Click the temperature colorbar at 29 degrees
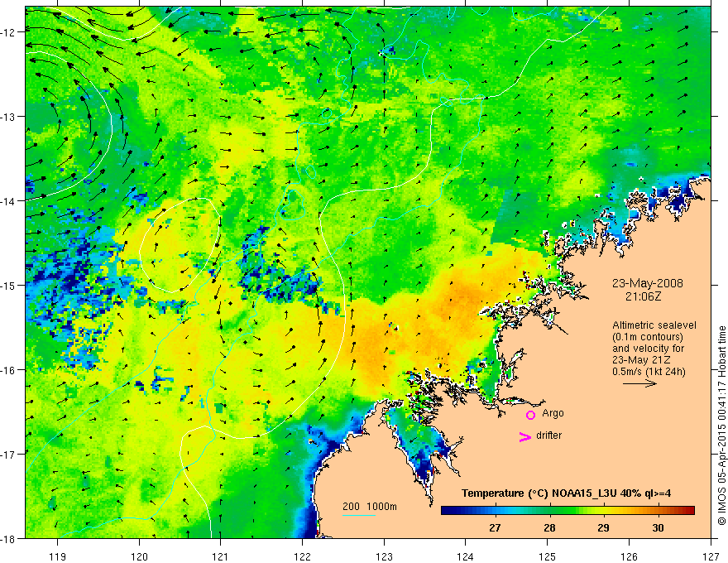Image resolution: width=728 pixels, height=563 pixels. [604, 511]
